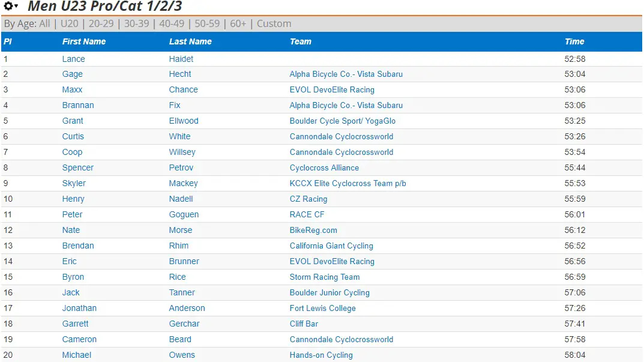
Task: Filter results by U20 age group
Action: pos(70,24)
